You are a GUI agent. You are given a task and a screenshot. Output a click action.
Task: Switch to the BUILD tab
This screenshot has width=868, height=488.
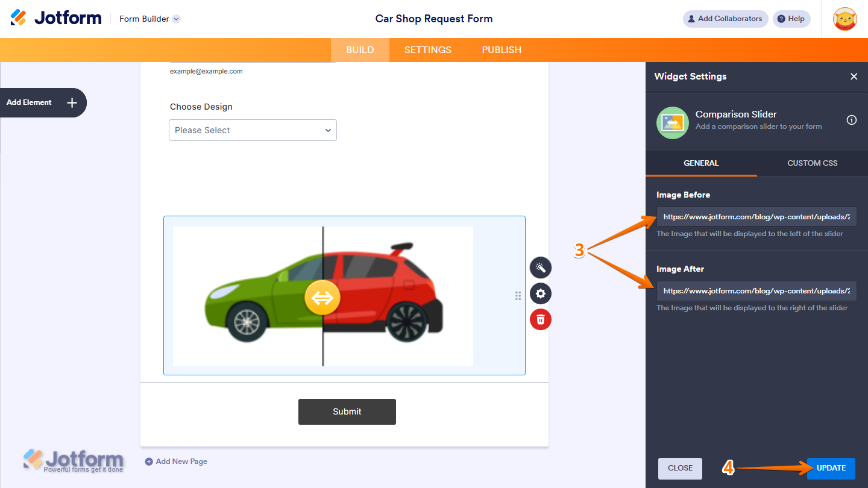tap(360, 50)
